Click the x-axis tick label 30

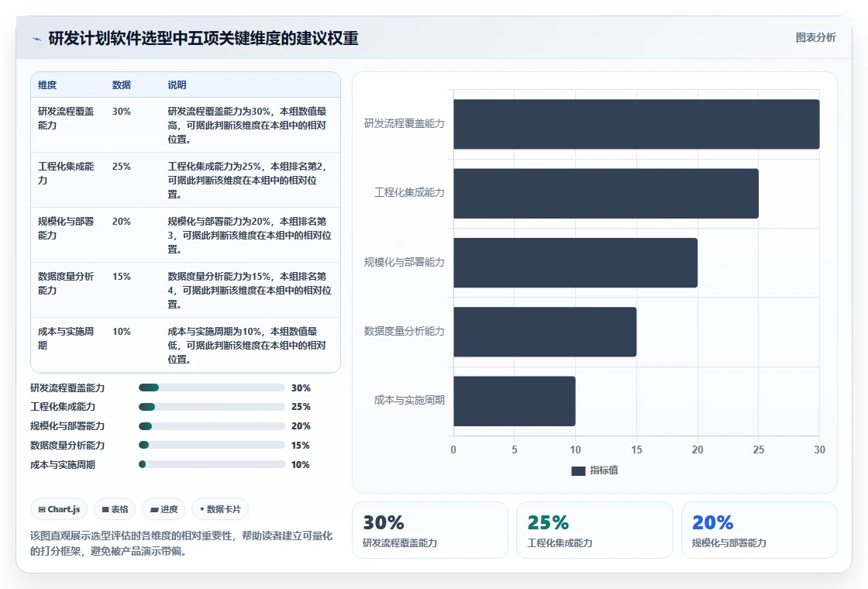coord(819,449)
